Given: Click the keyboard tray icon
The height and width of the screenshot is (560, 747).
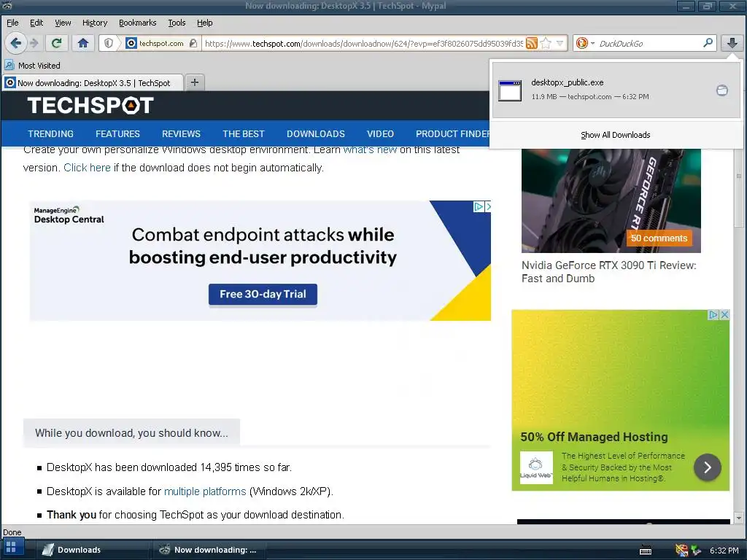Looking at the screenshot, I should click(x=646, y=551).
